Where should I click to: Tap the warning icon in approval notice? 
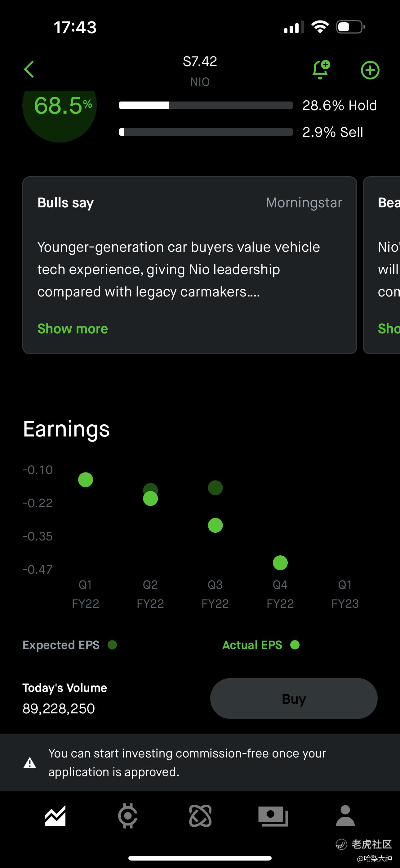(x=30, y=763)
